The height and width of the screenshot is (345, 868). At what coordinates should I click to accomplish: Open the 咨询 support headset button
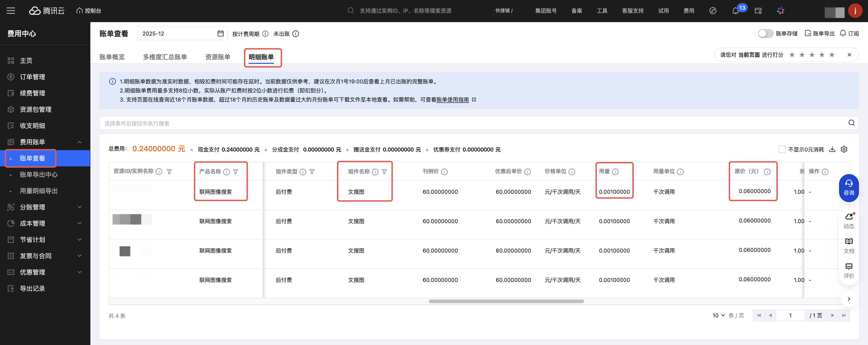(849, 188)
